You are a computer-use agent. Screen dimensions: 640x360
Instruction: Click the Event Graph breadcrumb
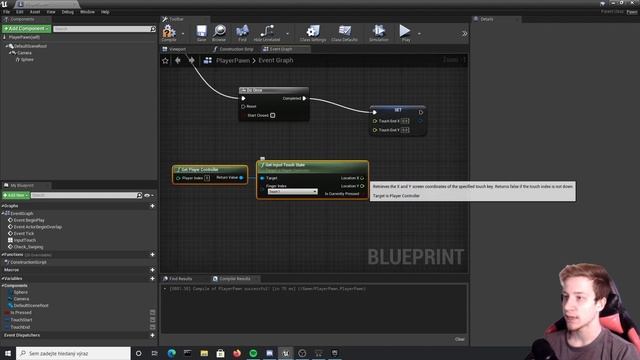coord(276,60)
